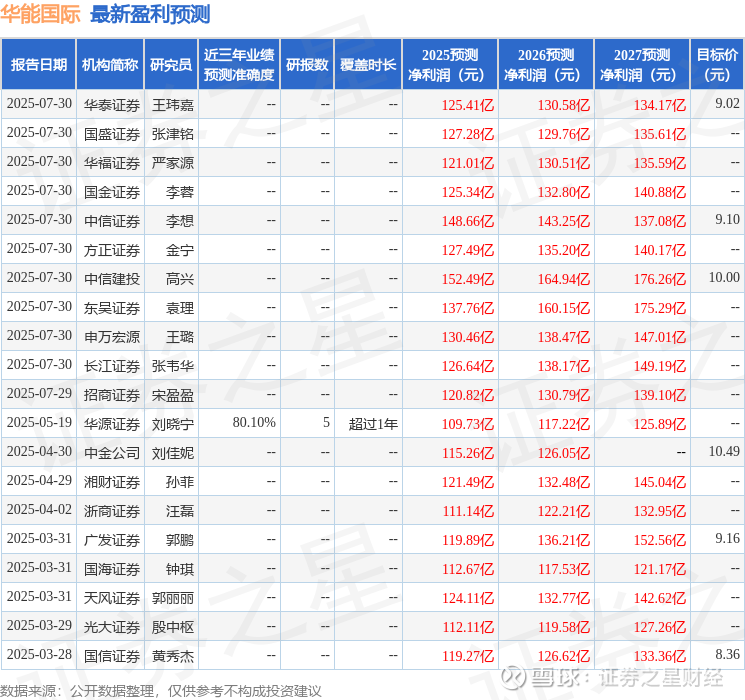The width and height of the screenshot is (745, 700).
Task: Click analyst name 严家源
Action: pos(172,163)
